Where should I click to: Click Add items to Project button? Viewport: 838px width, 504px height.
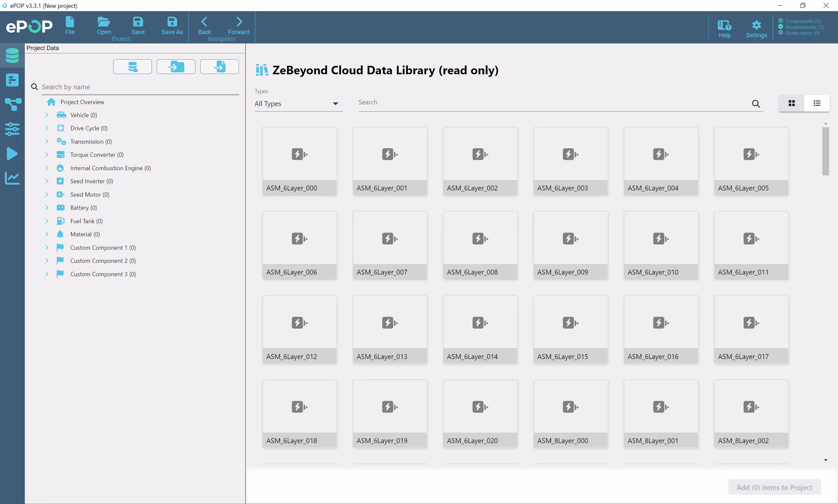pyautogui.click(x=774, y=487)
